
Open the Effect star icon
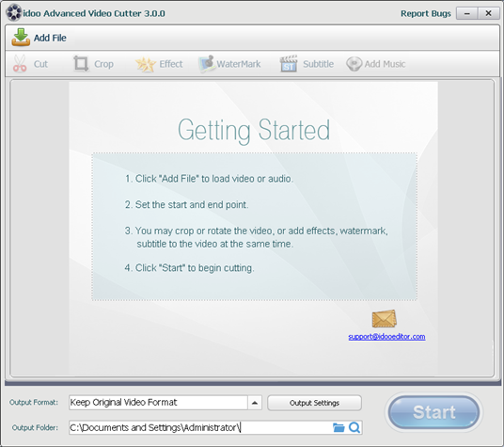tap(146, 64)
